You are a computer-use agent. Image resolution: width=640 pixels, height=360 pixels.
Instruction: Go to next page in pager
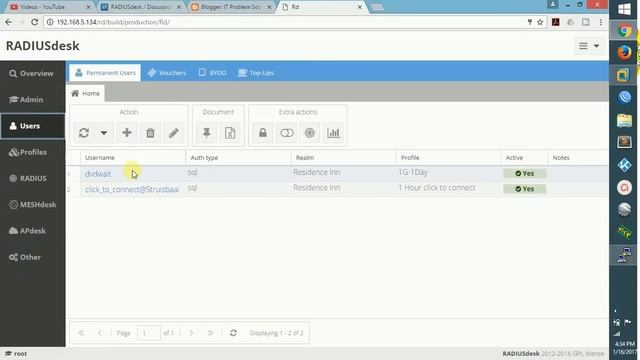[191, 333]
